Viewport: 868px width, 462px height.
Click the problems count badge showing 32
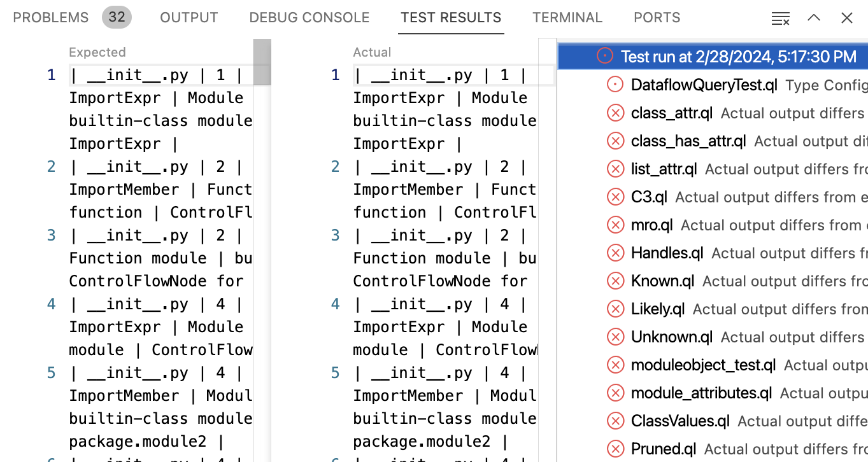117,17
